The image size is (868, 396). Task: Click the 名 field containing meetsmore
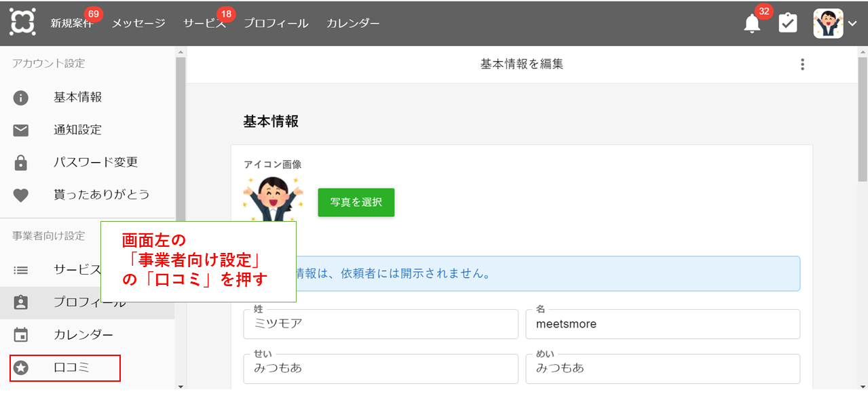click(662, 325)
